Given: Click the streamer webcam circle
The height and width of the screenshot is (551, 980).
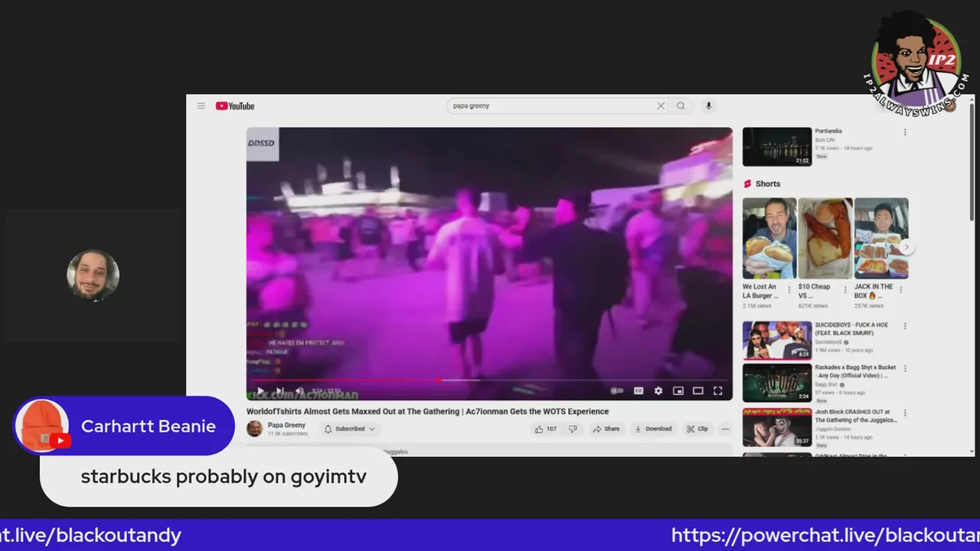Looking at the screenshot, I should pos(93,275).
